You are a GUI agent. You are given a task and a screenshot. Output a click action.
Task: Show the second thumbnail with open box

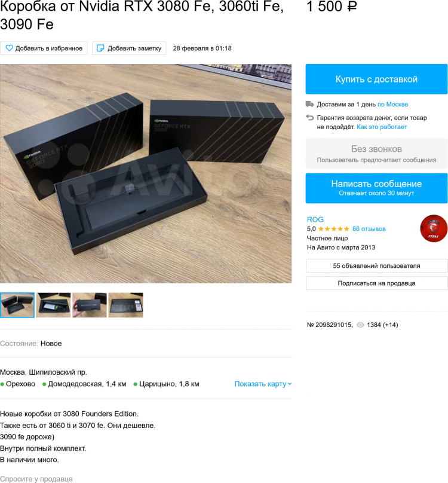point(53,305)
